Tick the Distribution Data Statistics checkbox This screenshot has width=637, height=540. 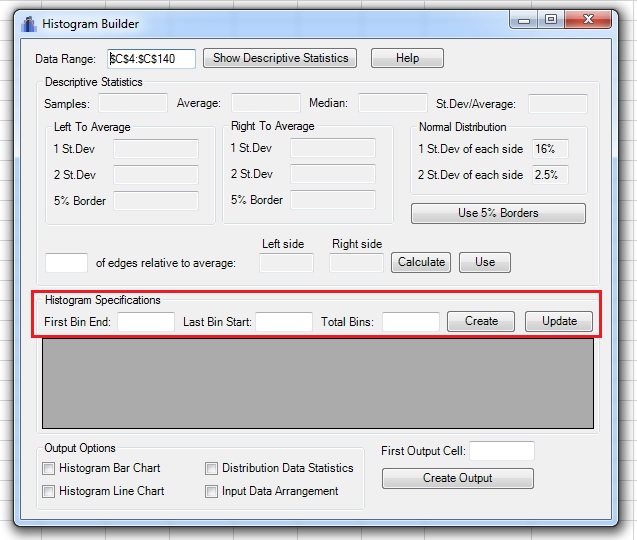[x=211, y=468]
